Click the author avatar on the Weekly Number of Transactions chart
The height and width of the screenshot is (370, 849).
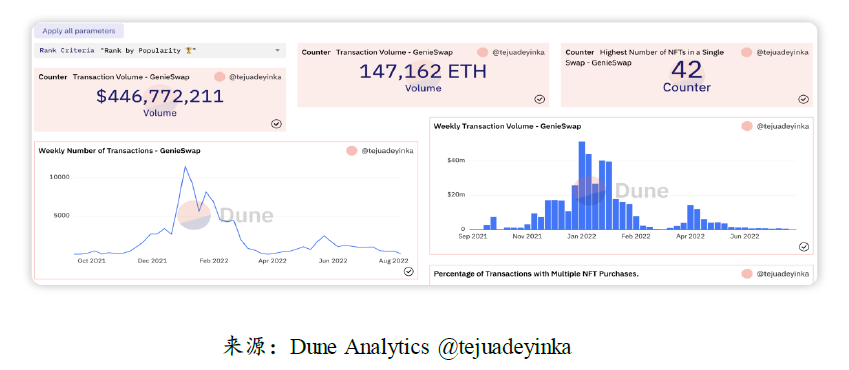tap(351, 151)
